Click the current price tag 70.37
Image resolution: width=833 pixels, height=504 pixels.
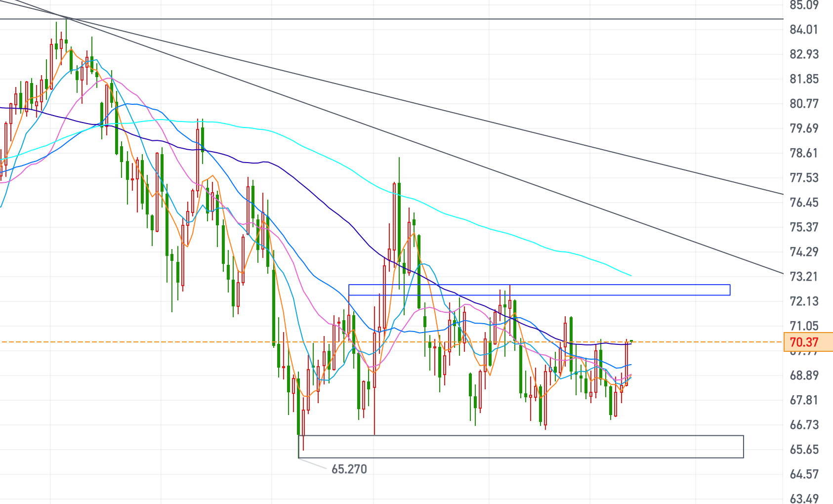pyautogui.click(x=808, y=342)
